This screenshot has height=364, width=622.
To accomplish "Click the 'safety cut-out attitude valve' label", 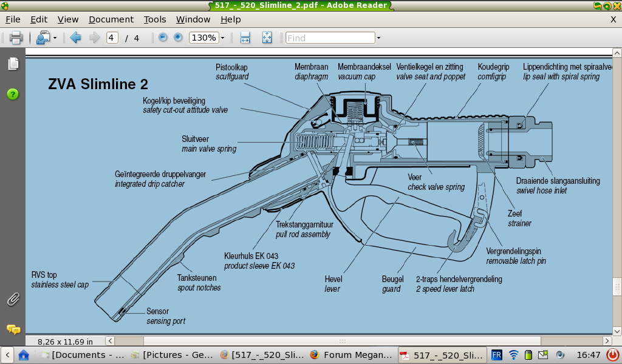I will 185,110.
